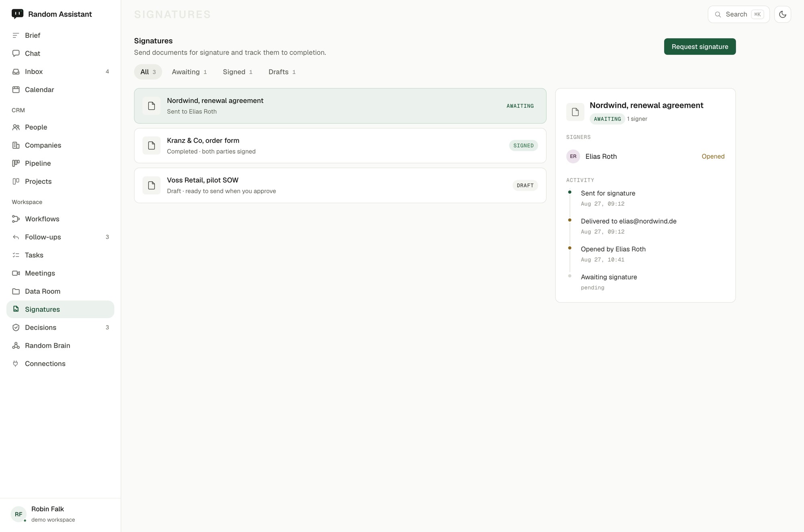The height and width of the screenshot is (532, 804).
Task: Focus the Search field
Action: pyautogui.click(x=738, y=14)
